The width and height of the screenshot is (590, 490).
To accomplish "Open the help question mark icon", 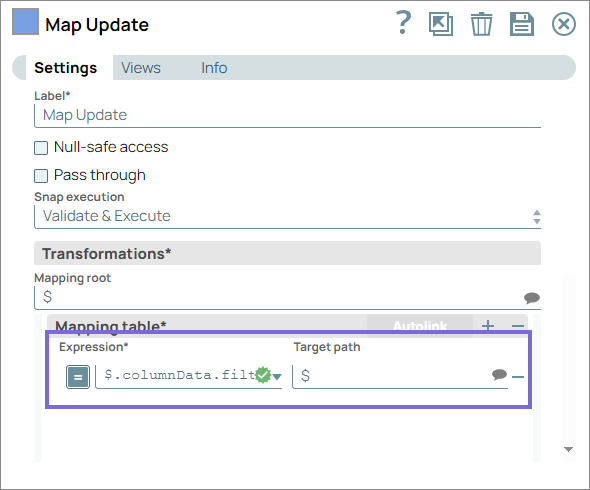I will tap(403, 23).
